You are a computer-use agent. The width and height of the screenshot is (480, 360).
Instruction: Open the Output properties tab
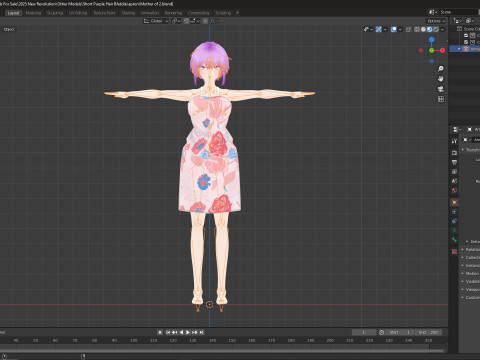(454, 162)
